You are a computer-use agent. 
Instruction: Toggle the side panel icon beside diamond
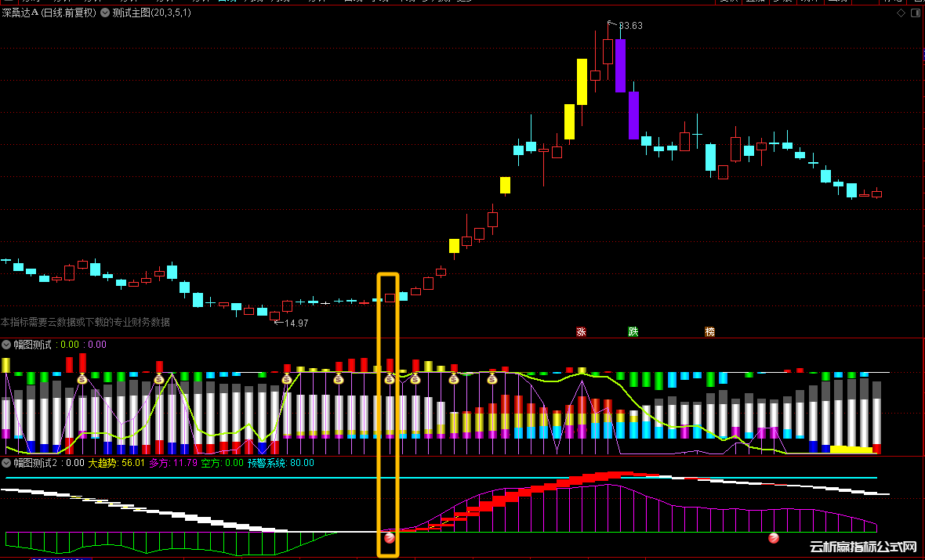click(916, 13)
